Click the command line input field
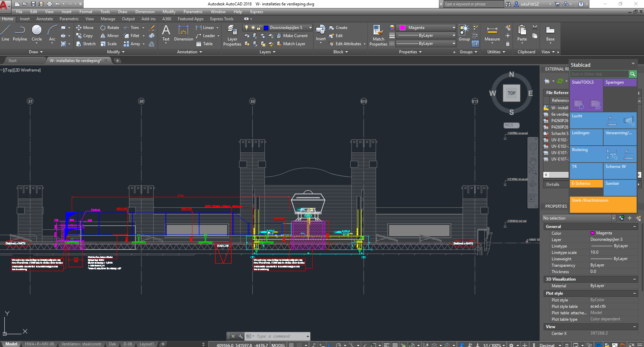This screenshot has width=644, height=347. [280, 336]
